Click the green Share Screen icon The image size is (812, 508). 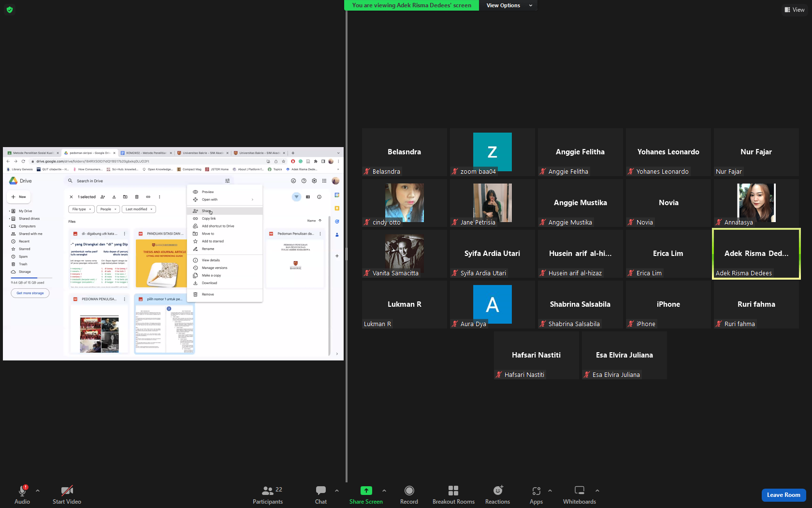point(366,491)
